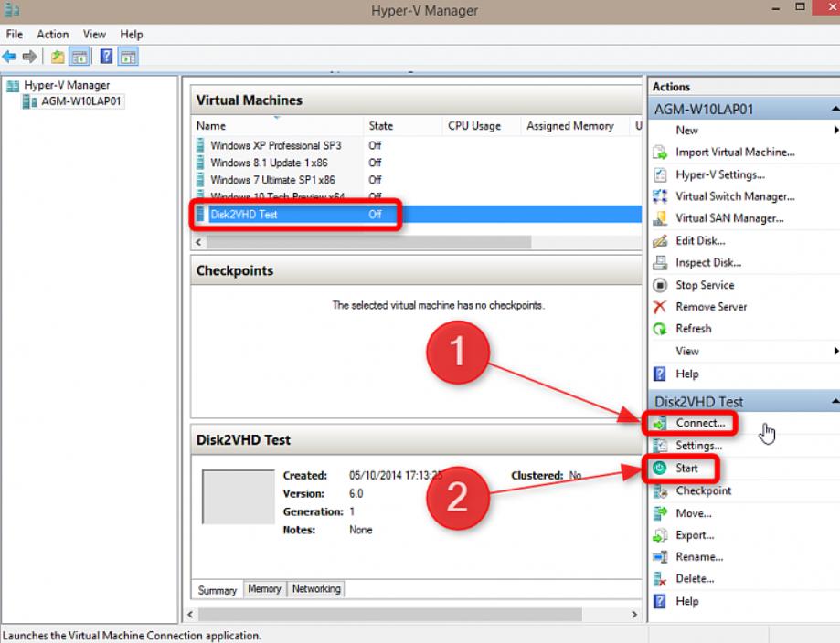840x643 pixels.
Task: Connect to the Disk2VHD Test machine
Action: [699, 424]
